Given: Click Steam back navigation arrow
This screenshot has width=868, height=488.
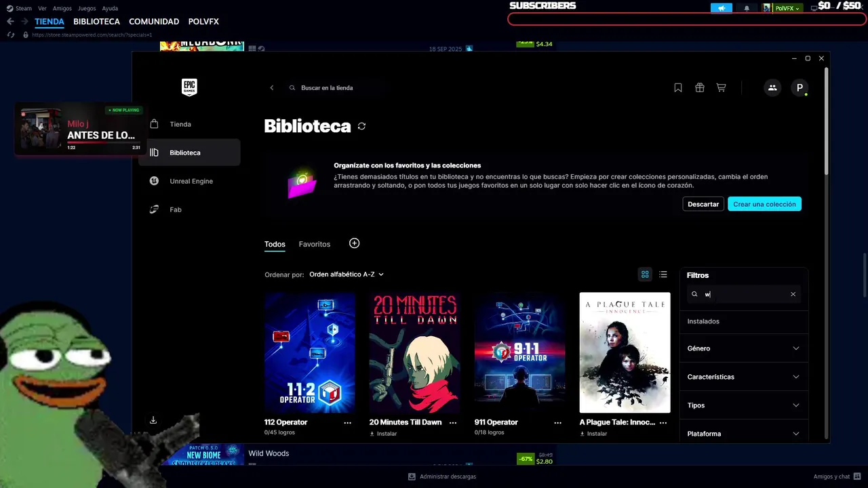Looking at the screenshot, I should (x=10, y=22).
